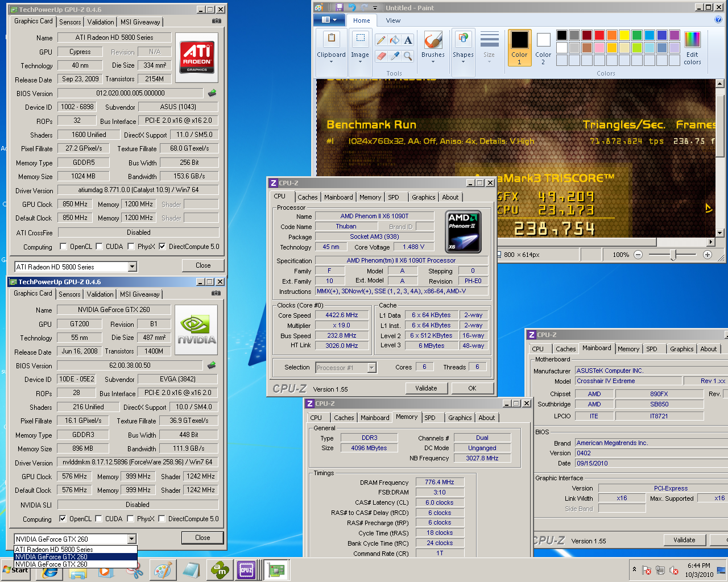The image size is (728, 582).
Task: Select the Text tool in Paint
Action: pyautogui.click(x=408, y=40)
